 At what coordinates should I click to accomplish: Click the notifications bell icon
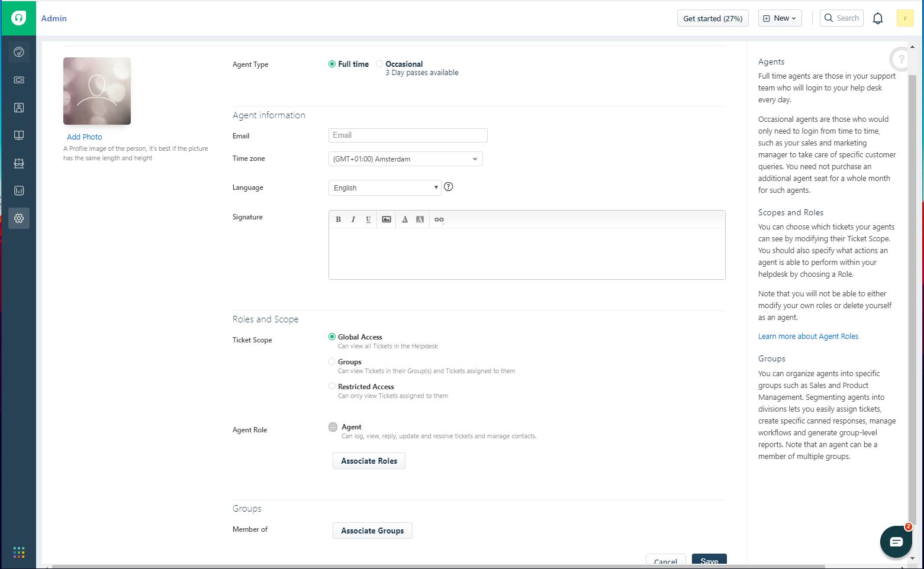point(878,18)
